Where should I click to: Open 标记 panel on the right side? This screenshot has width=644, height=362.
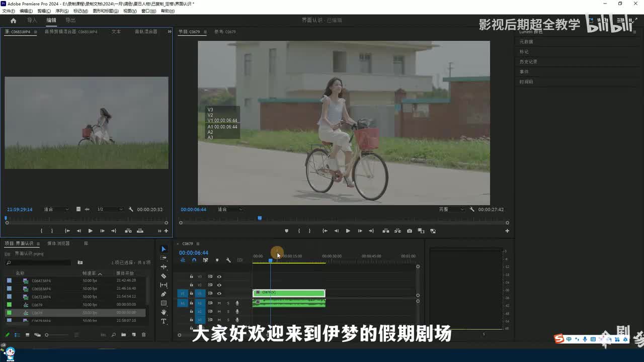click(x=524, y=52)
